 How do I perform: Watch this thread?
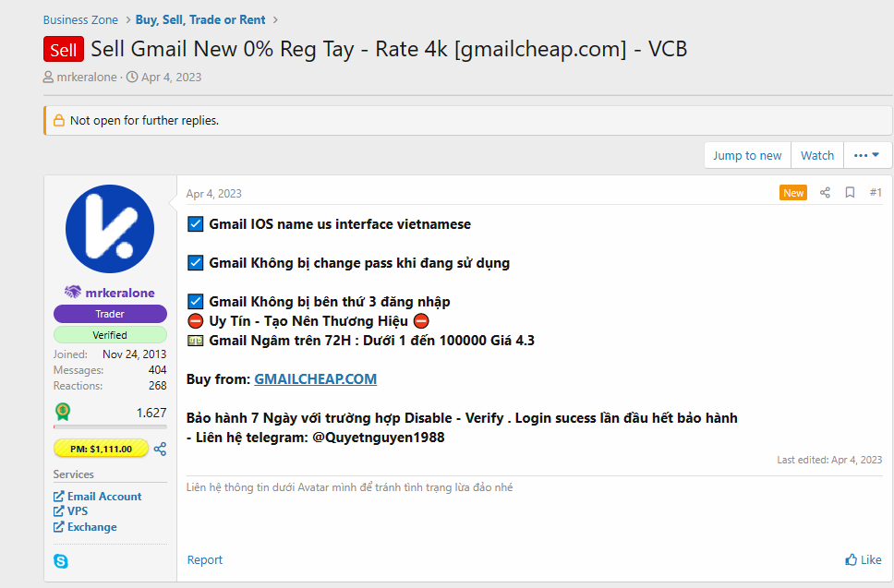pos(817,155)
